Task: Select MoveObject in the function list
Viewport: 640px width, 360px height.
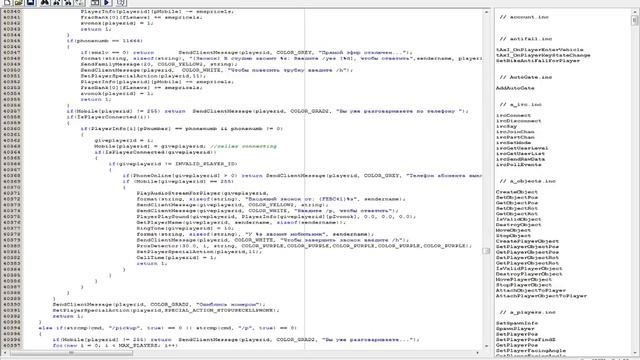Action: tap(513, 230)
